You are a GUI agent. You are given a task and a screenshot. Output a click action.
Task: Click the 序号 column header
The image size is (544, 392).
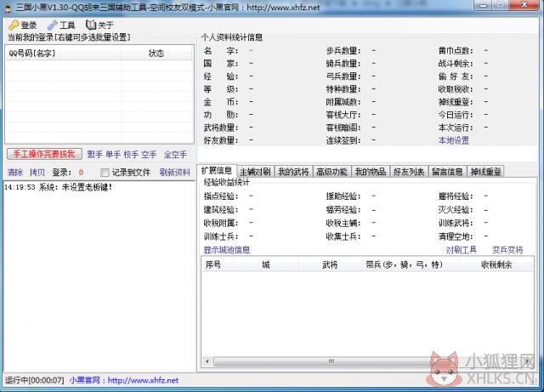[x=218, y=265]
